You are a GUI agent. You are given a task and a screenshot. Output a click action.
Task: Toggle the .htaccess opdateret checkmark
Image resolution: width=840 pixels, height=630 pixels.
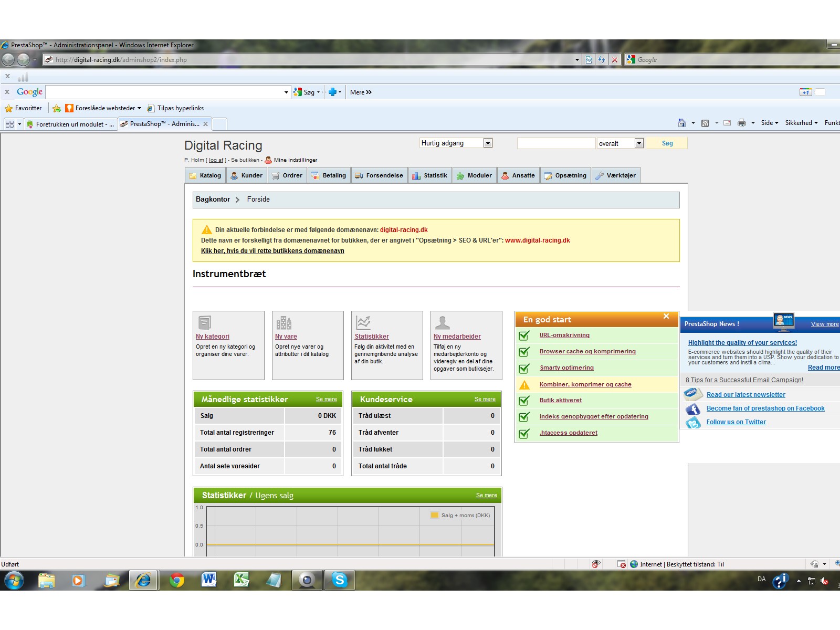coord(524,434)
